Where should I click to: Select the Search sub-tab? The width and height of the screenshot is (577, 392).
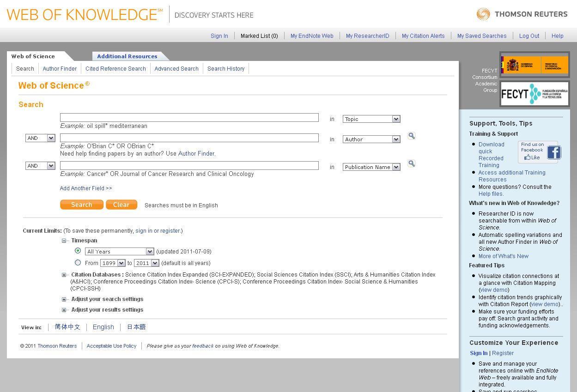point(25,69)
